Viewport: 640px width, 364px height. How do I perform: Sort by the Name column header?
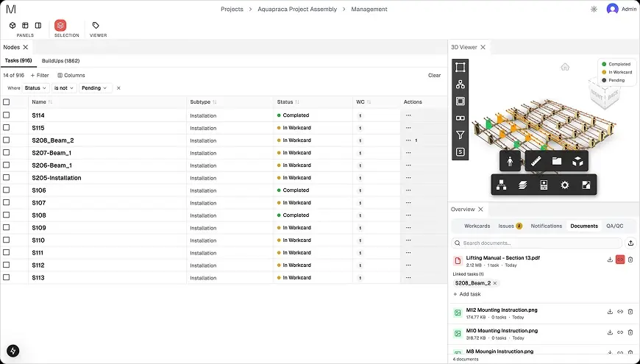pos(42,102)
